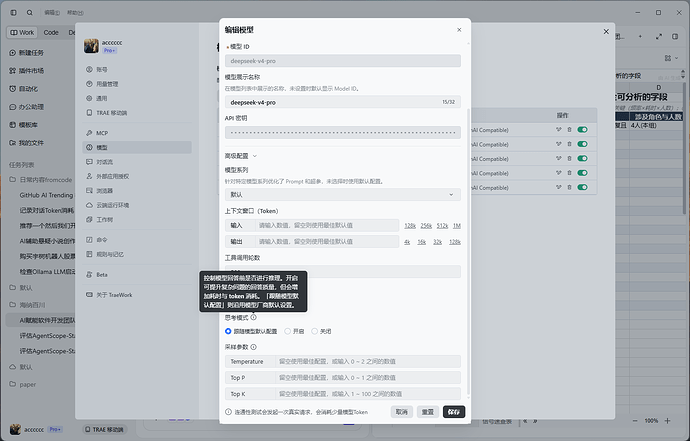
Task: Open the 编辑 menu
Action: (52, 13)
